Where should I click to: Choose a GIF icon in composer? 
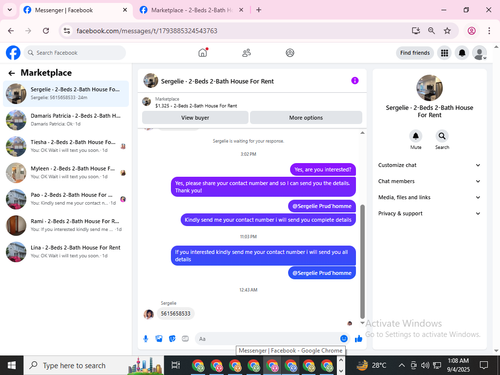pyautogui.click(x=185, y=339)
